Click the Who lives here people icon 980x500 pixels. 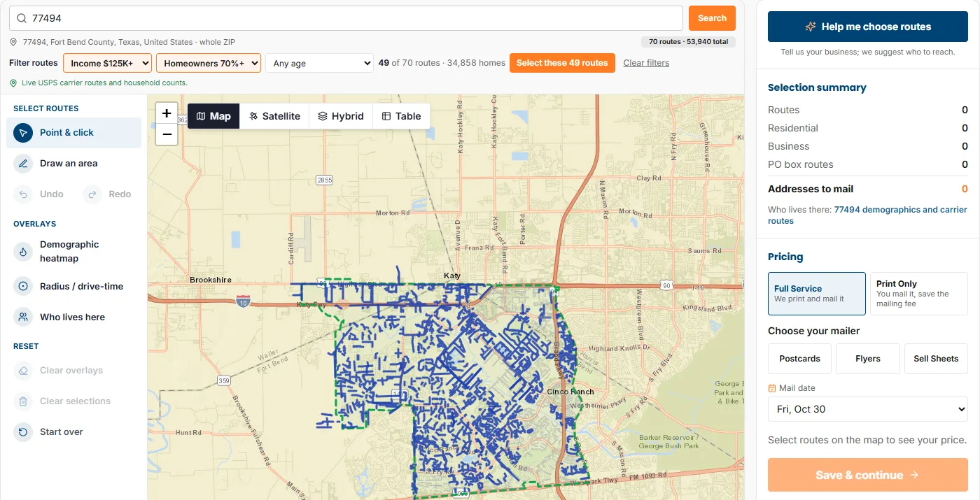pos(23,317)
